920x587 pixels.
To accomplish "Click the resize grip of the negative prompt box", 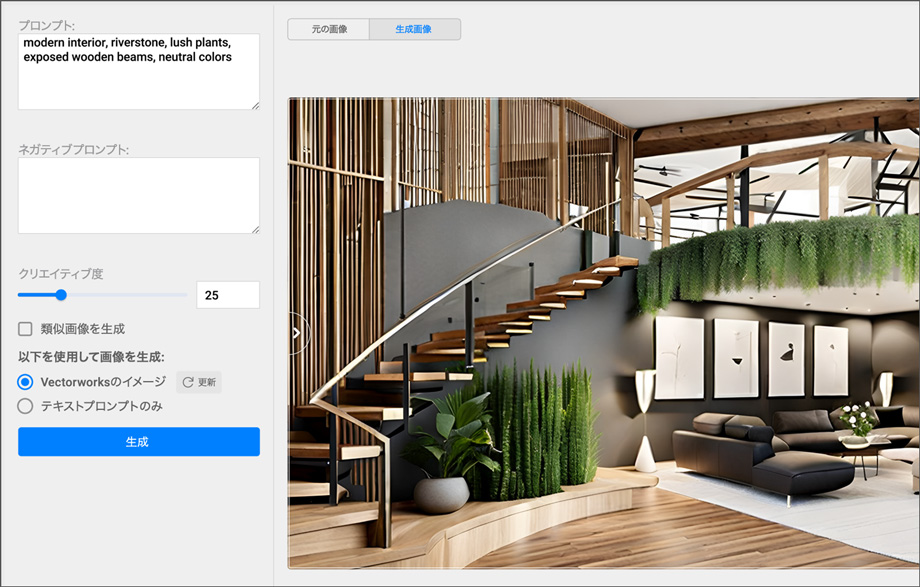I will (256, 230).
